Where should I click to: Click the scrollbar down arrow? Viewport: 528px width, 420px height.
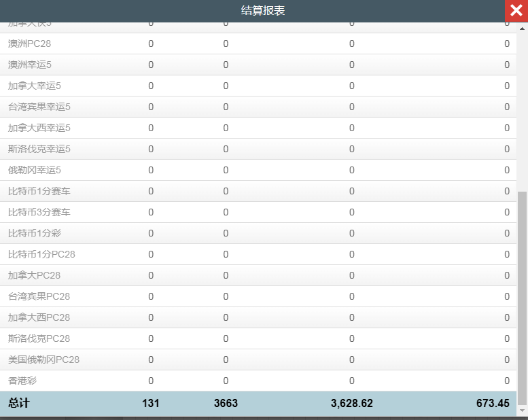(x=522, y=410)
